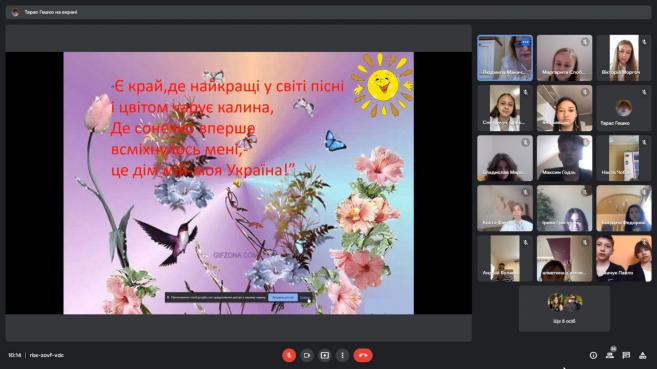Click mute indicator on Вікторія's tile

pyautogui.click(x=644, y=41)
